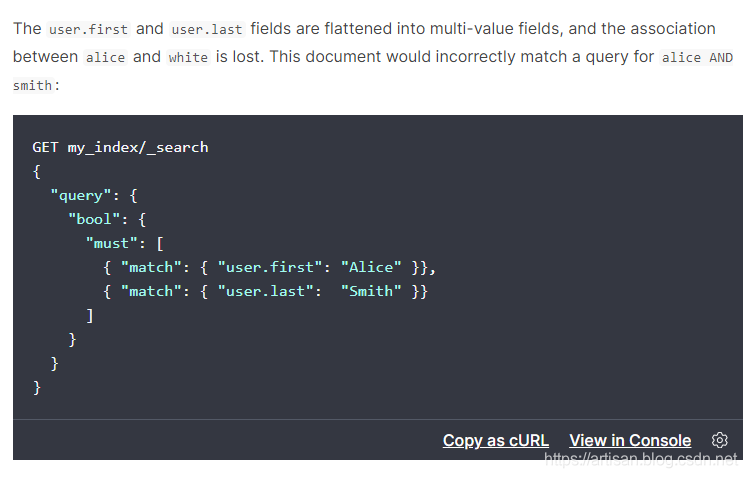Click the GET my_index/_search request line
The height and width of the screenshot is (478, 748).
point(120,147)
